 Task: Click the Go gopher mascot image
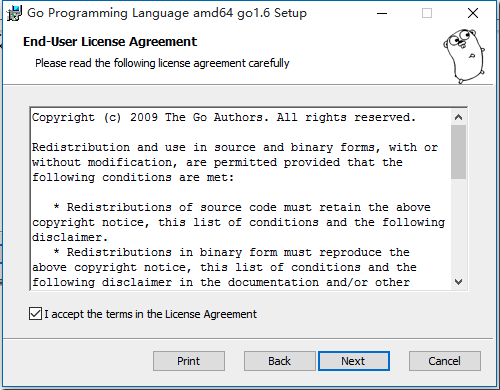[464, 56]
